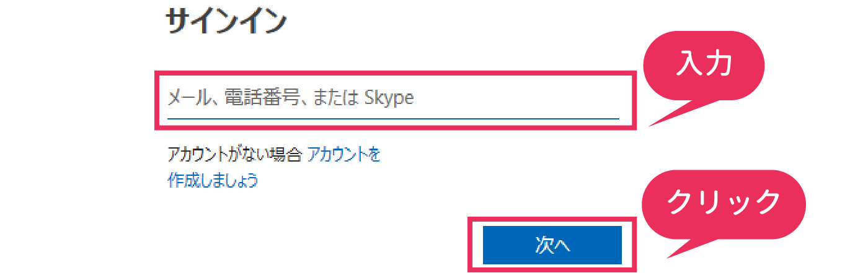Click the empty area right of the Skype placeholder

tap(515, 98)
